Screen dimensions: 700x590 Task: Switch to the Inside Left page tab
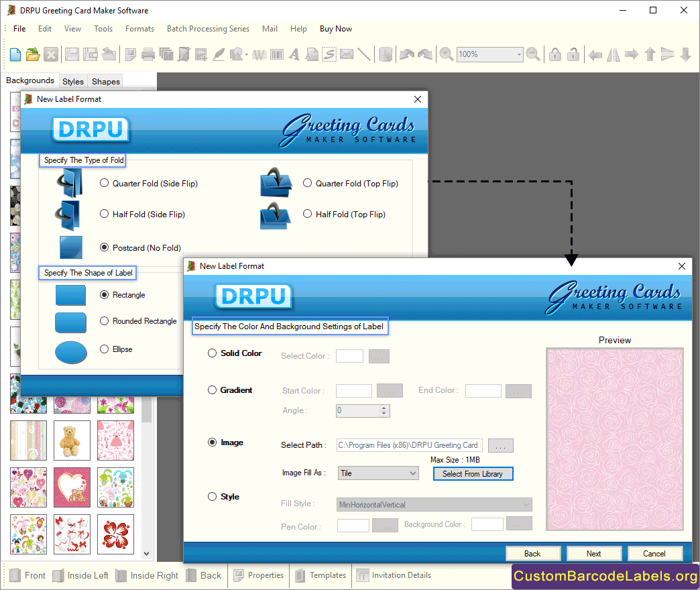click(x=80, y=575)
